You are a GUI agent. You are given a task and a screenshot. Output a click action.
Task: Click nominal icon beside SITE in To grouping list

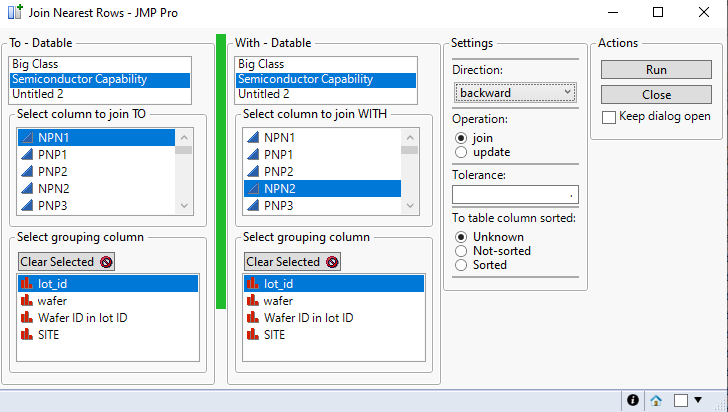[26, 335]
